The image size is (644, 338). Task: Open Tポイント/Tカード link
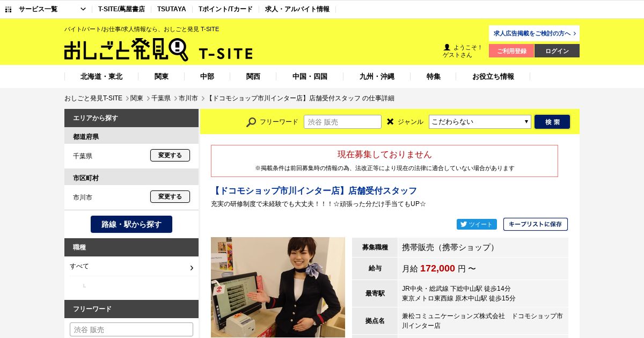225,9
